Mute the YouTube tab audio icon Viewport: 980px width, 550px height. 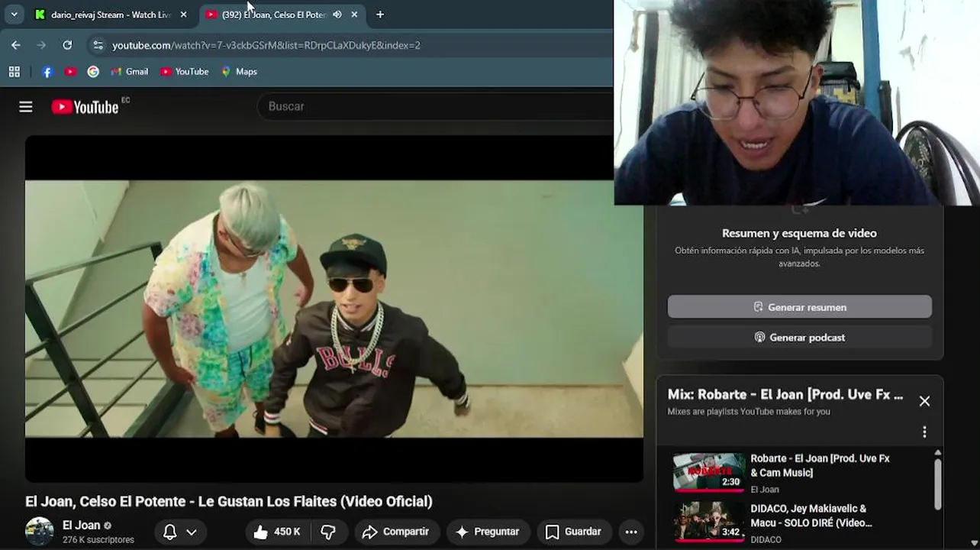337,15
